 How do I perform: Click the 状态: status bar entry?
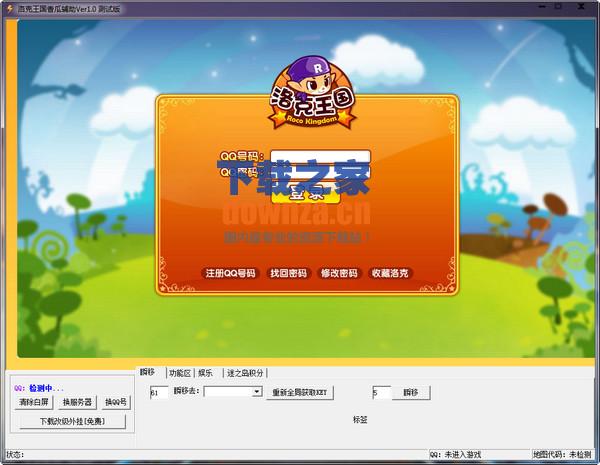pos(15,455)
